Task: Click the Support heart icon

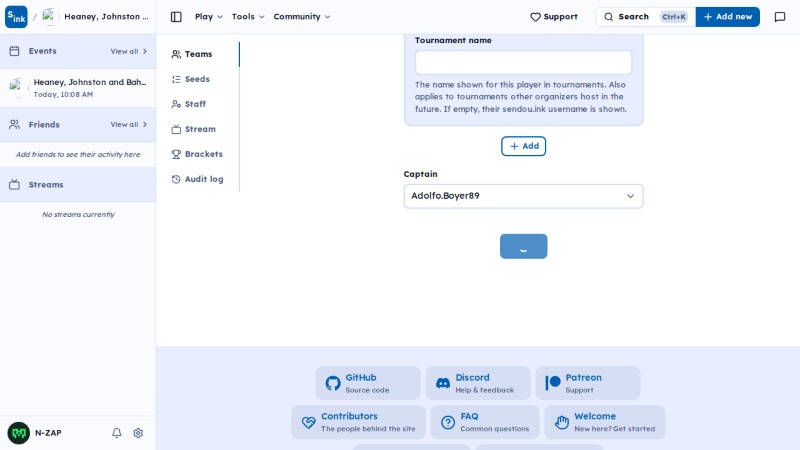Action: point(535,17)
